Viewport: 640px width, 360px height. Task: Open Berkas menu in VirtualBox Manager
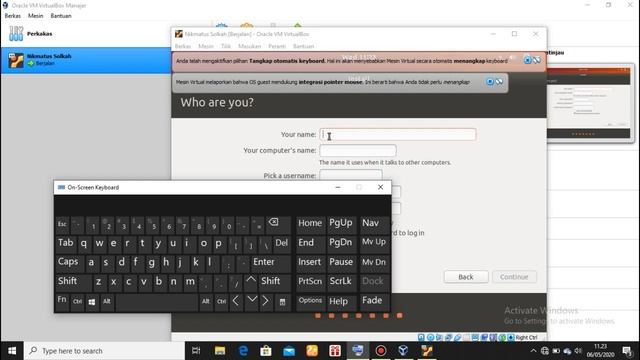click(13, 16)
